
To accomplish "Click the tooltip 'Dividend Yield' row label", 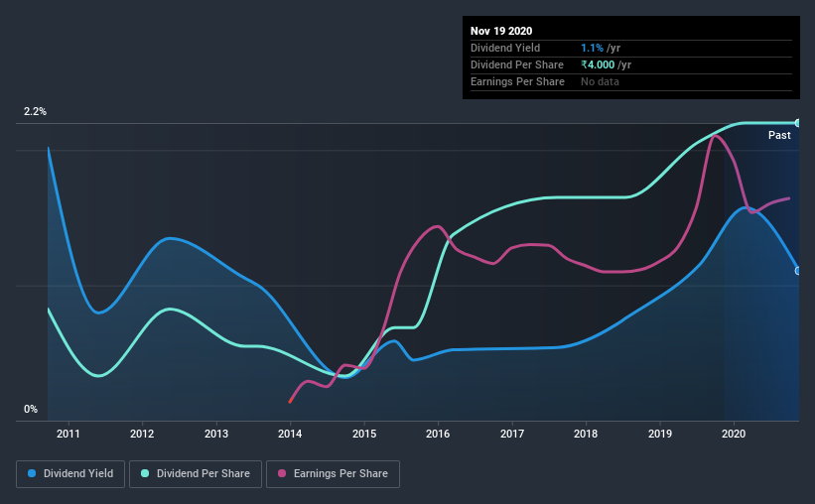I will pyautogui.click(x=505, y=48).
